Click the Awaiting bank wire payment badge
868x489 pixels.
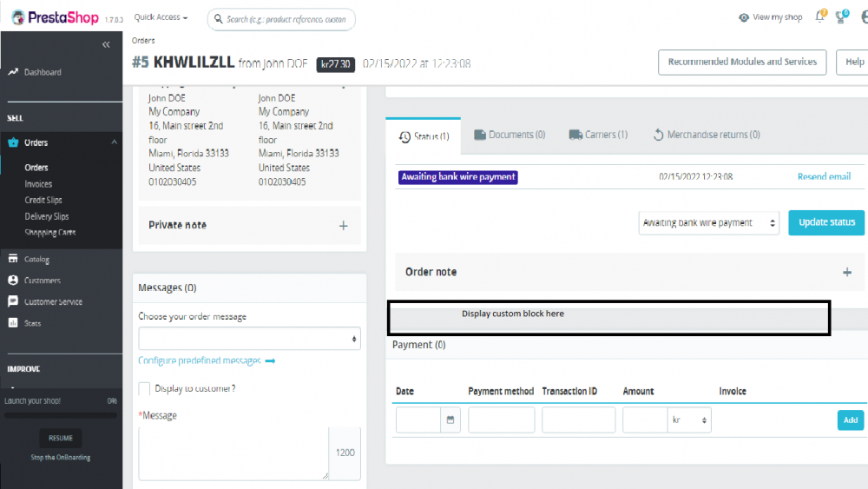(457, 177)
